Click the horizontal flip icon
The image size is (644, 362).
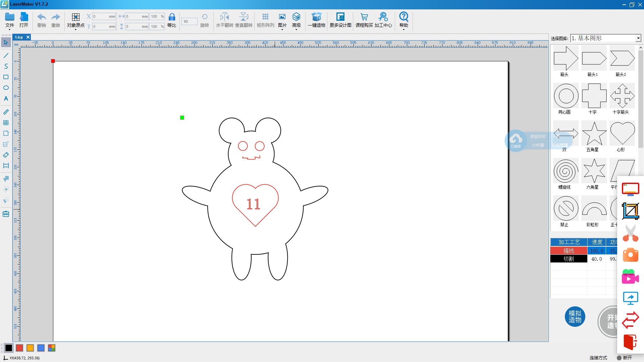coord(224,17)
